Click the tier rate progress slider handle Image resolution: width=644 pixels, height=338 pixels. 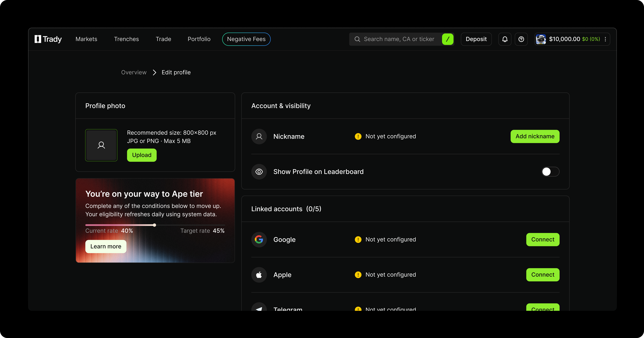(x=155, y=225)
